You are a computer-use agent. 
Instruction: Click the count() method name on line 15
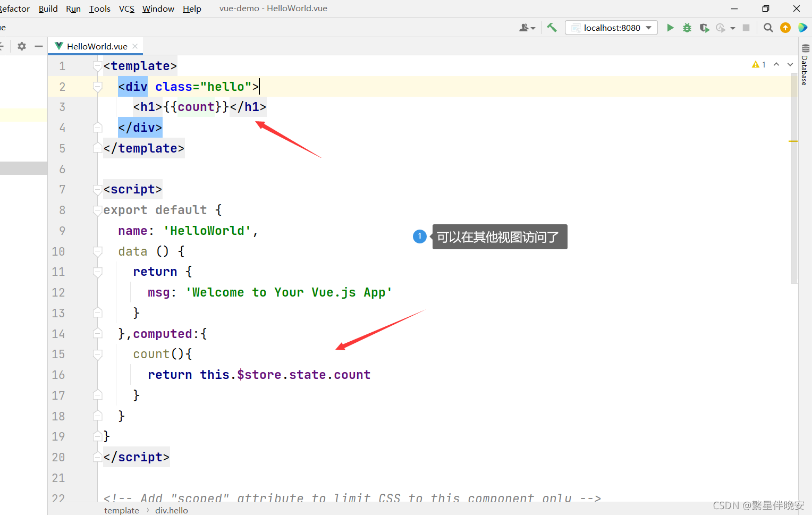click(x=151, y=354)
